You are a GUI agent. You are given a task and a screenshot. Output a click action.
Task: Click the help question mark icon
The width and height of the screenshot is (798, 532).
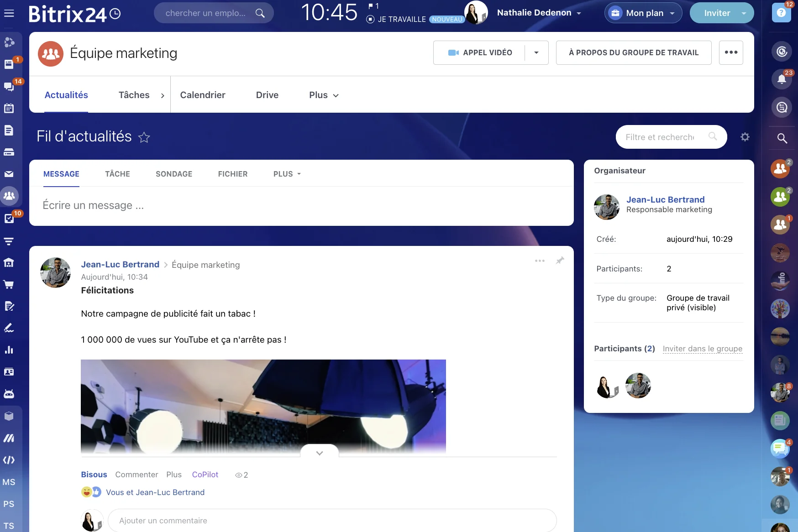click(x=781, y=13)
